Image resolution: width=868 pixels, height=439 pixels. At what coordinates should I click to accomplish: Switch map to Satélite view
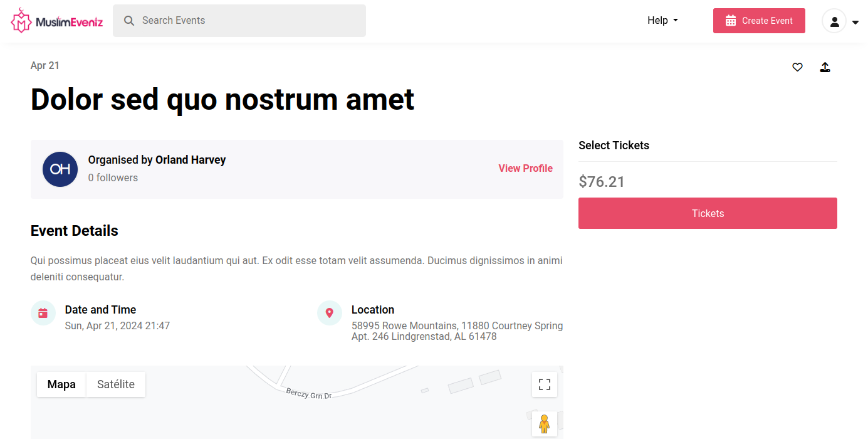[116, 384]
